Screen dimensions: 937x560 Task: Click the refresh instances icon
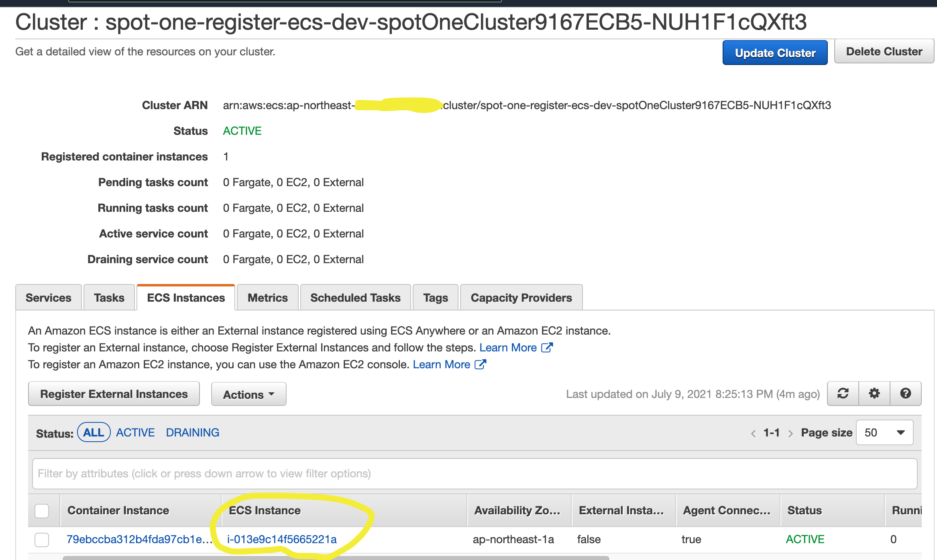coord(843,394)
